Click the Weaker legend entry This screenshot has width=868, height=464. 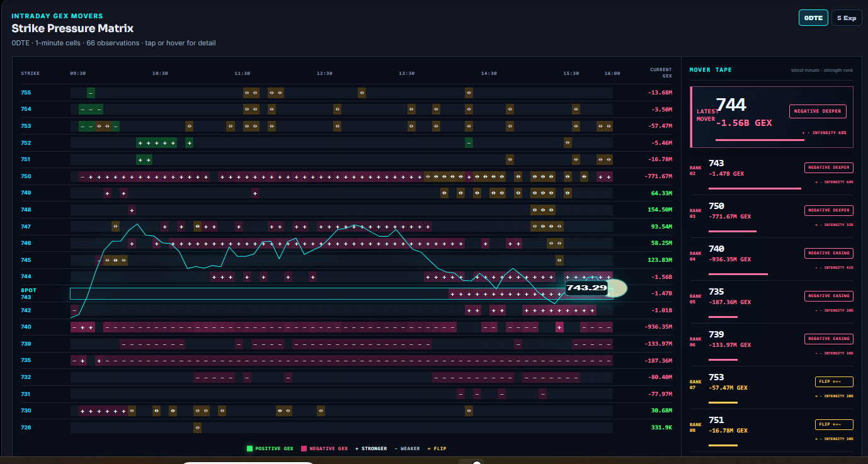408,449
